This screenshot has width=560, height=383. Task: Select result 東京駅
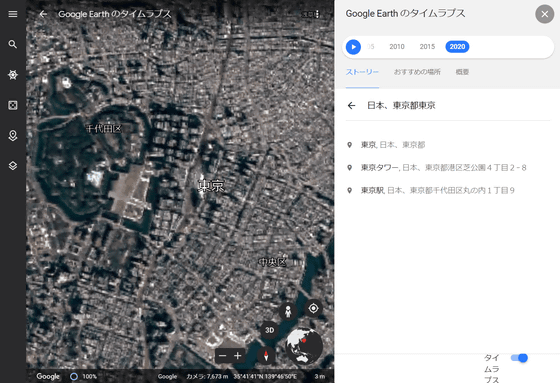[x=448, y=190]
